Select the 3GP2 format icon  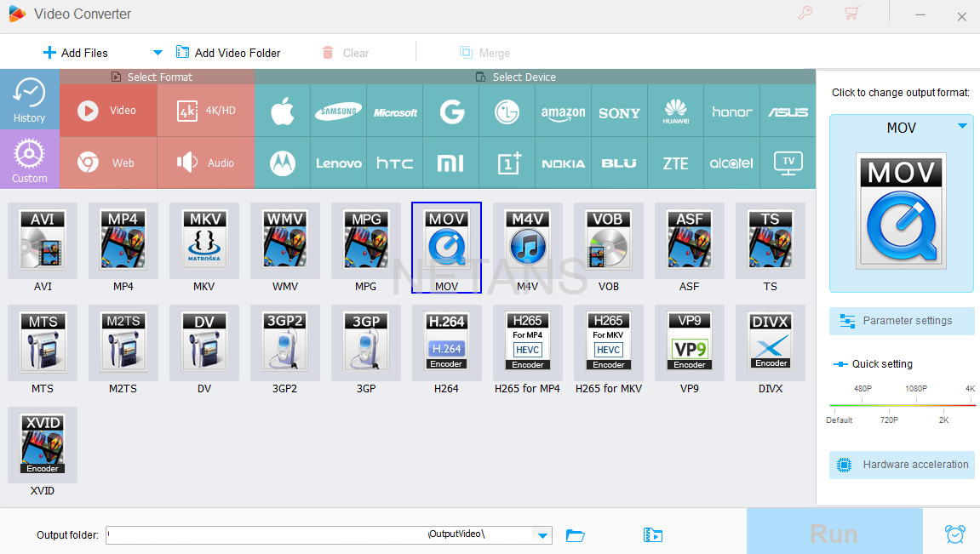click(x=285, y=343)
